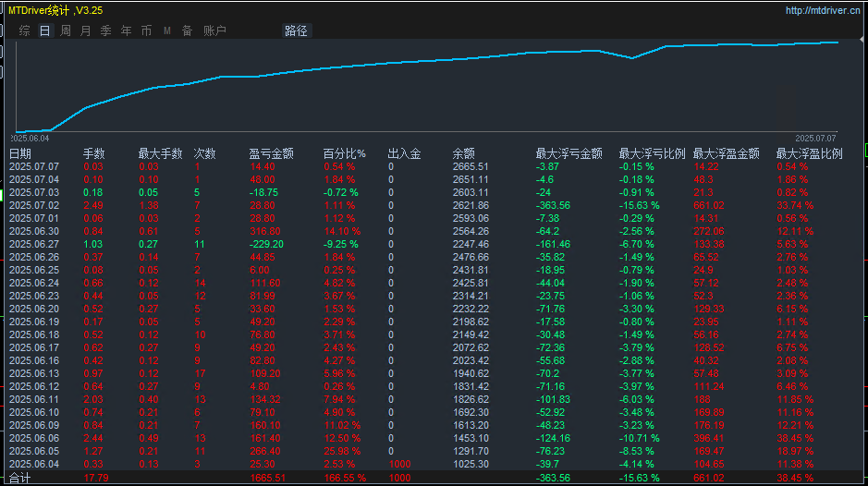This screenshot has height=486, width=868.
Task: Click the -161.46 floating loss value
Action: 553,244
